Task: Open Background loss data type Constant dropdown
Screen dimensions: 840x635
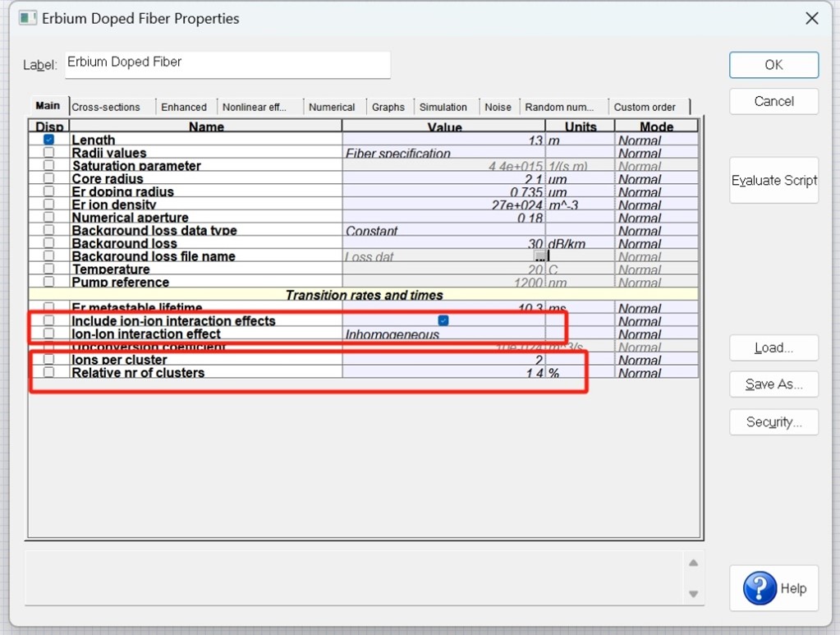Action: tap(443, 231)
